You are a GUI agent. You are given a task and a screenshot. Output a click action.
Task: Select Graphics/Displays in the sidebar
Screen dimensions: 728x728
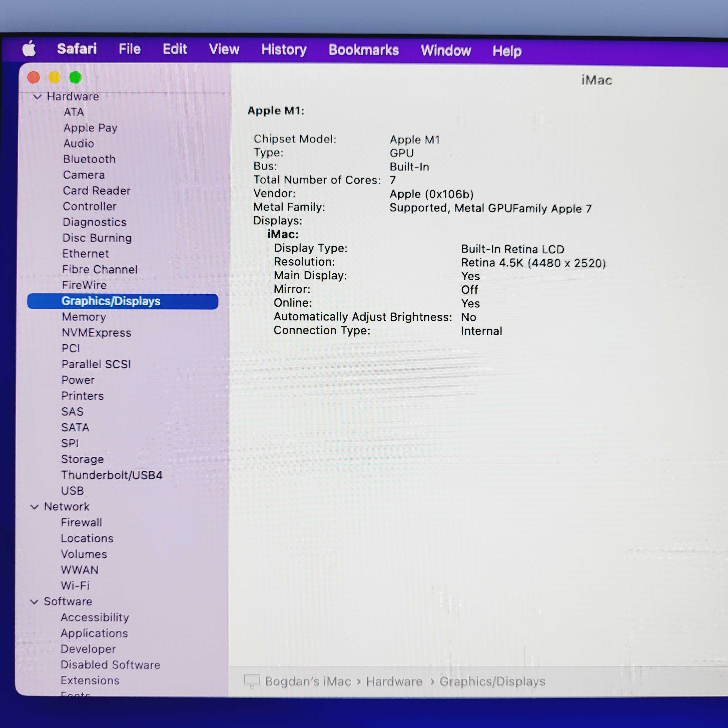tap(123, 301)
